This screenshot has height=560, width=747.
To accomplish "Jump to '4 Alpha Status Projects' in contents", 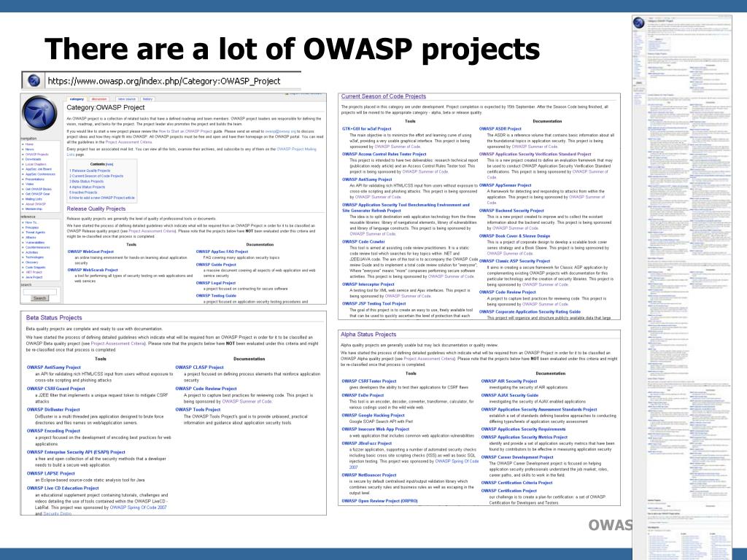I will [88, 187].
